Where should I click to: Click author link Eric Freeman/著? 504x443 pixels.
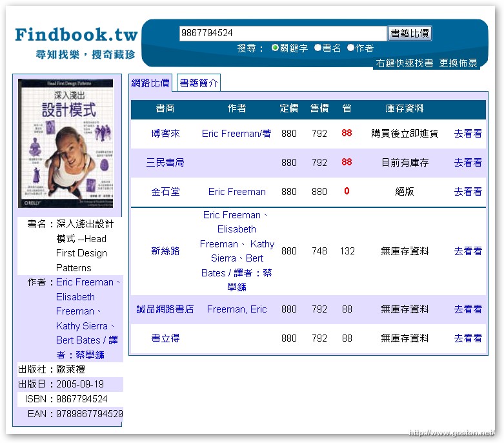[237, 133]
